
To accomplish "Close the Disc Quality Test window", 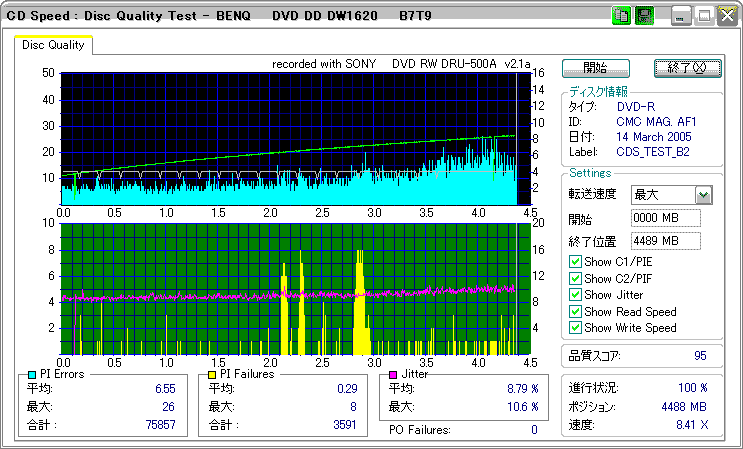I will click(x=726, y=16).
